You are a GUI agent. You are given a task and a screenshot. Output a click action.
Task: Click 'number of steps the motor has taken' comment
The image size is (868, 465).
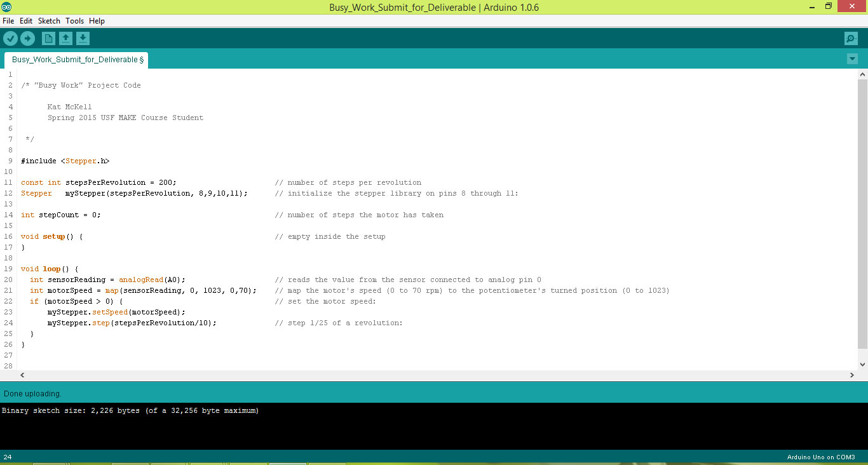pos(359,215)
